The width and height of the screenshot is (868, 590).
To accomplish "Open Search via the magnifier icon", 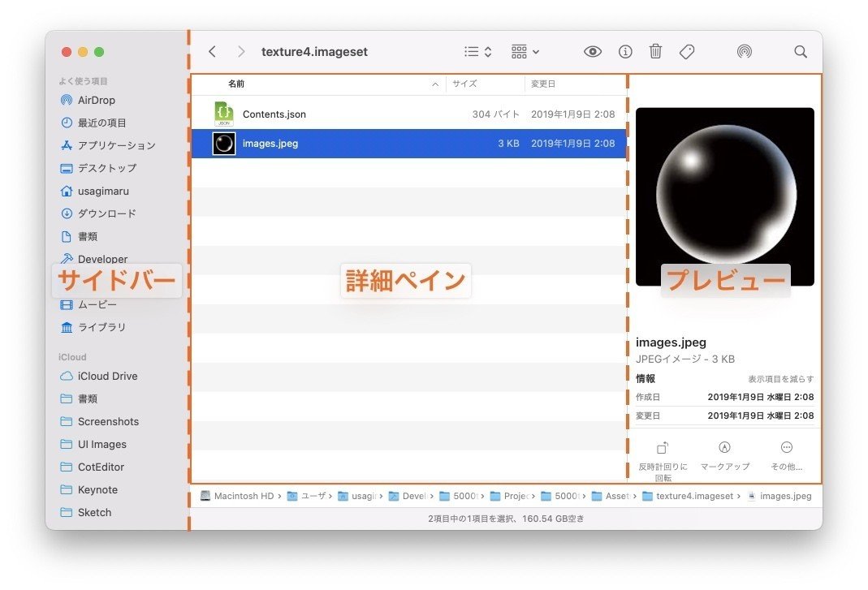I will point(801,51).
